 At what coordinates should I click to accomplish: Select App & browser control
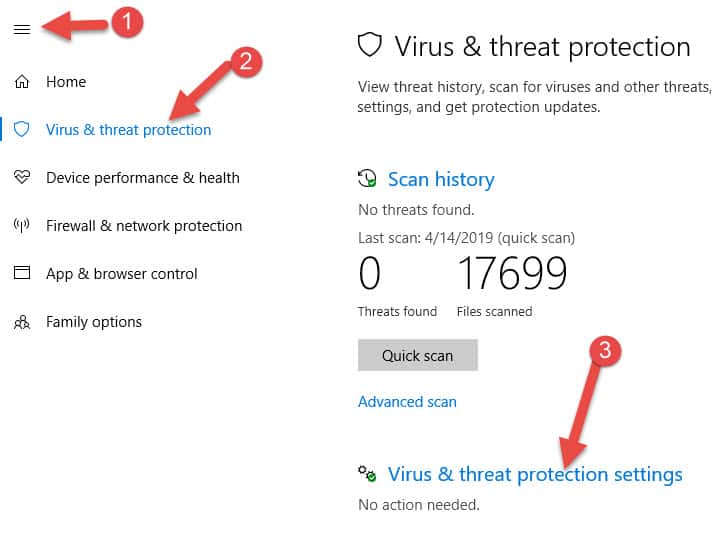[122, 274]
